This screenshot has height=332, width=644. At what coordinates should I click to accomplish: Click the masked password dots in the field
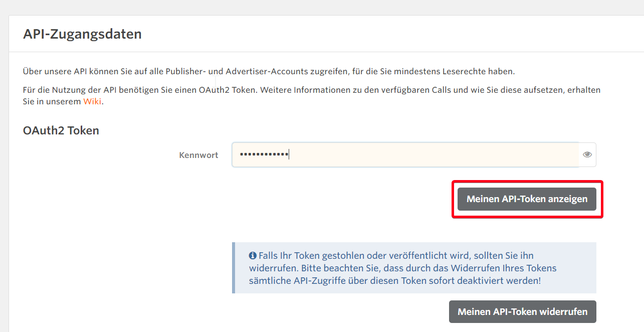264,154
